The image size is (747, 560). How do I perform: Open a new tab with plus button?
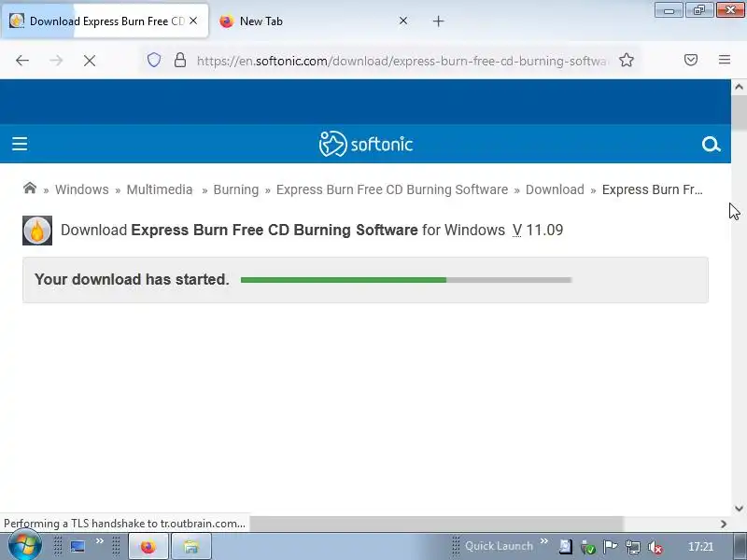tap(438, 21)
